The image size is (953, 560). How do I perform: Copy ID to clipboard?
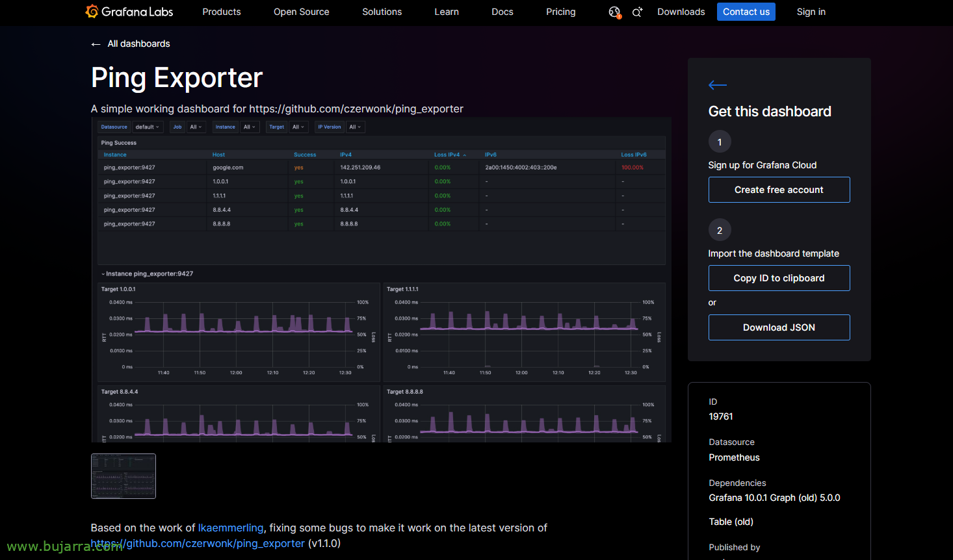tap(779, 278)
